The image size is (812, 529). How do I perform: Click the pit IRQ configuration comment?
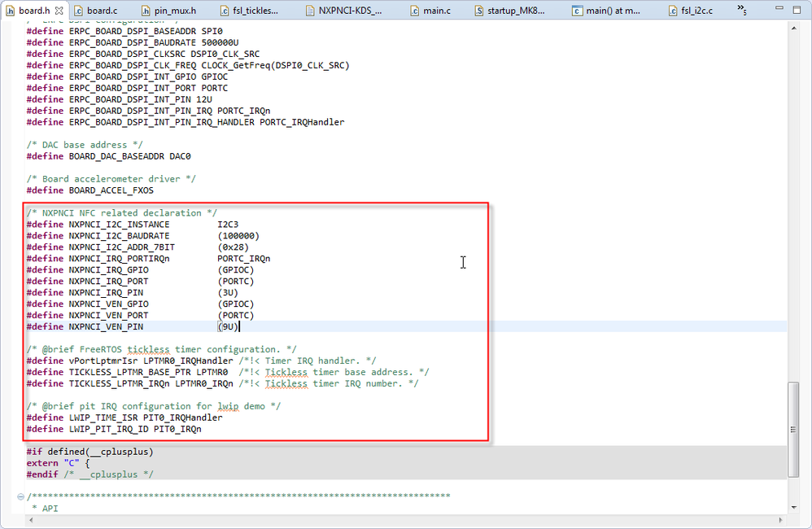[x=154, y=406]
